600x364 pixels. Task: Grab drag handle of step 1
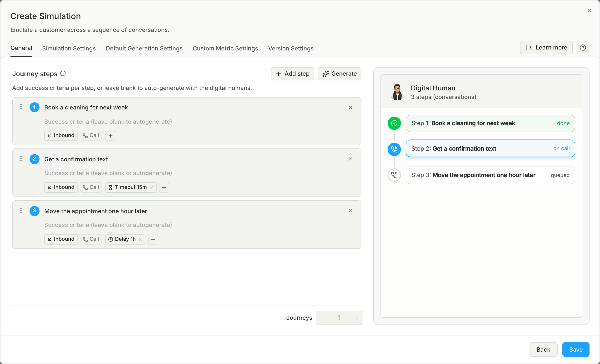coord(21,107)
